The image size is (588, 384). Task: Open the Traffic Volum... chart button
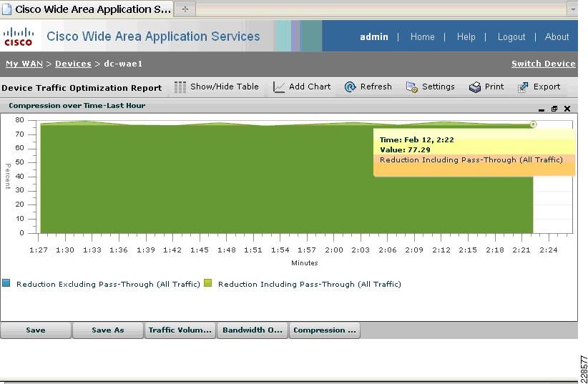coord(180,330)
